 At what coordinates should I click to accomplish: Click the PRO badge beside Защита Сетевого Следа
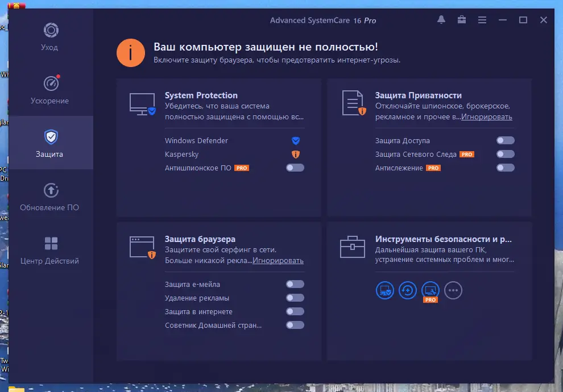(x=467, y=154)
